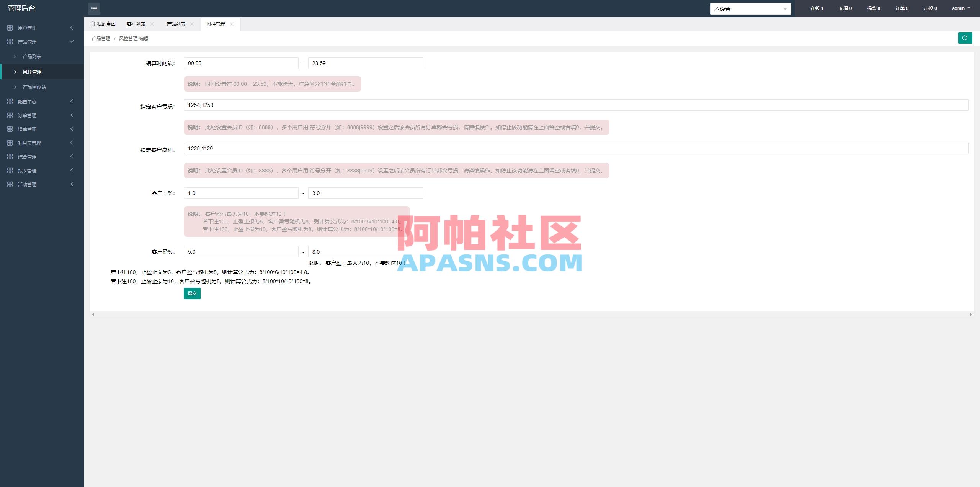Click the horizontal scrollbar under the form
980x487 pixels.
[x=532, y=314]
